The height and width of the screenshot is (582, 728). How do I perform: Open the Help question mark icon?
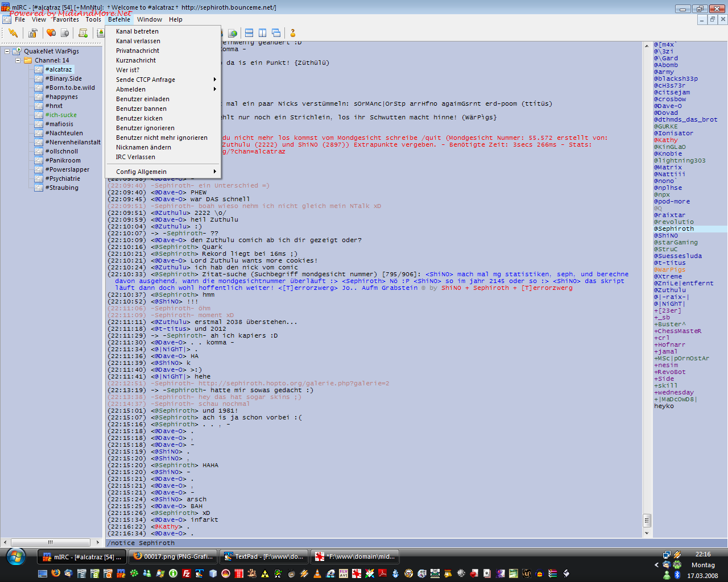pos(293,33)
